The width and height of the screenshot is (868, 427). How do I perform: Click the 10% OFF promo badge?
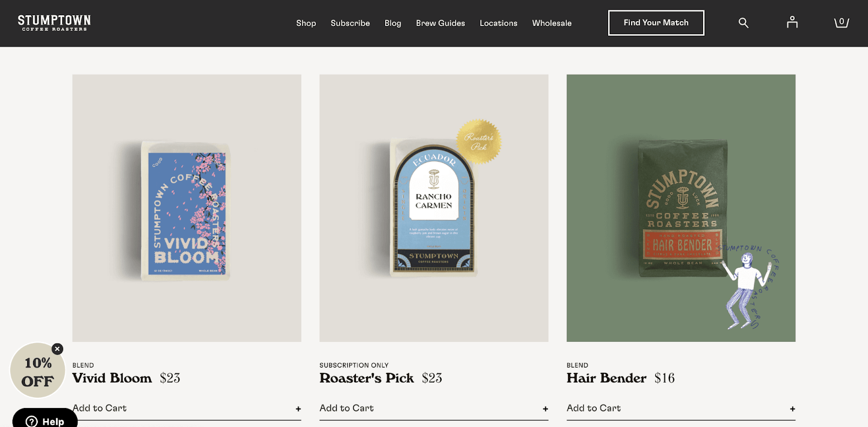37,371
